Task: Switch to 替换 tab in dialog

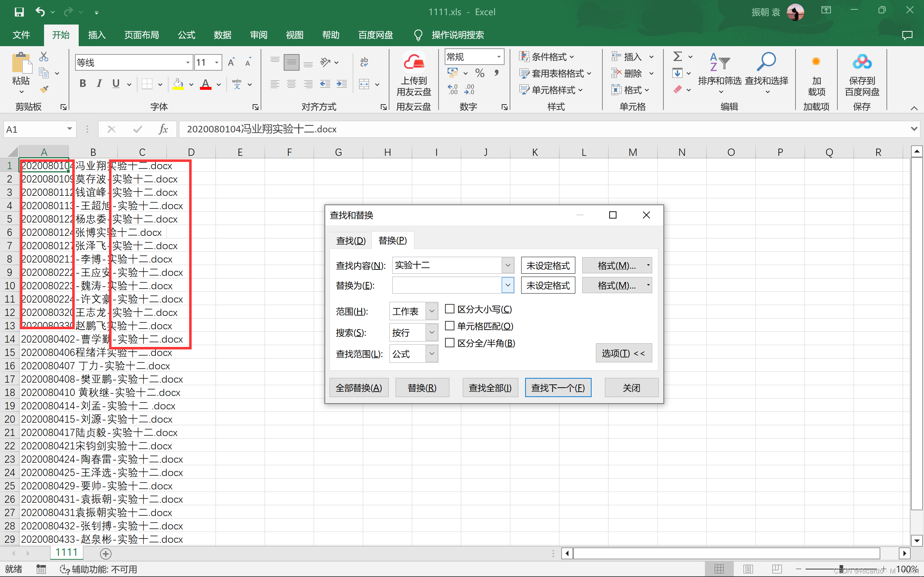Action: tap(392, 240)
